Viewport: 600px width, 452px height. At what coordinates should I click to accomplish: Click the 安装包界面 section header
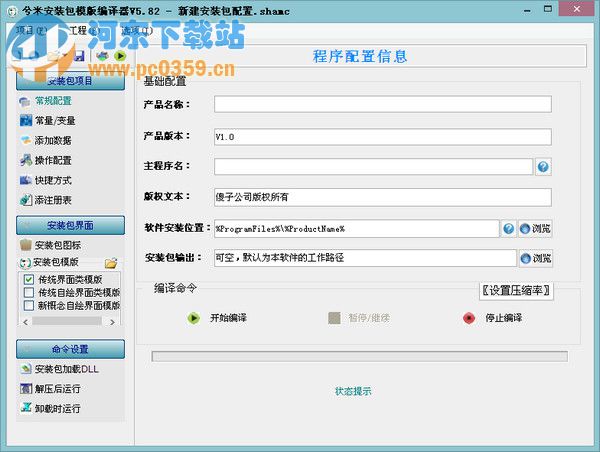70,225
